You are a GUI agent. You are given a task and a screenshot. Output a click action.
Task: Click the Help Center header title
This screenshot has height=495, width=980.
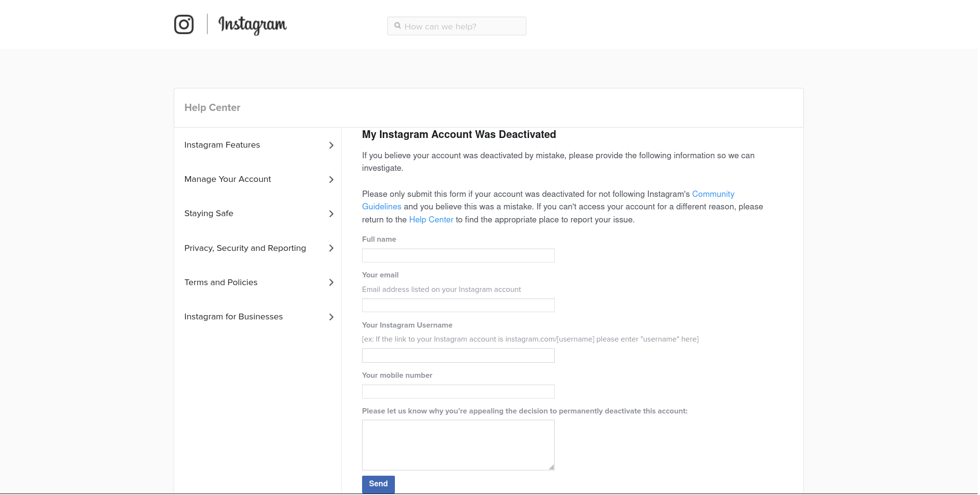click(x=212, y=108)
